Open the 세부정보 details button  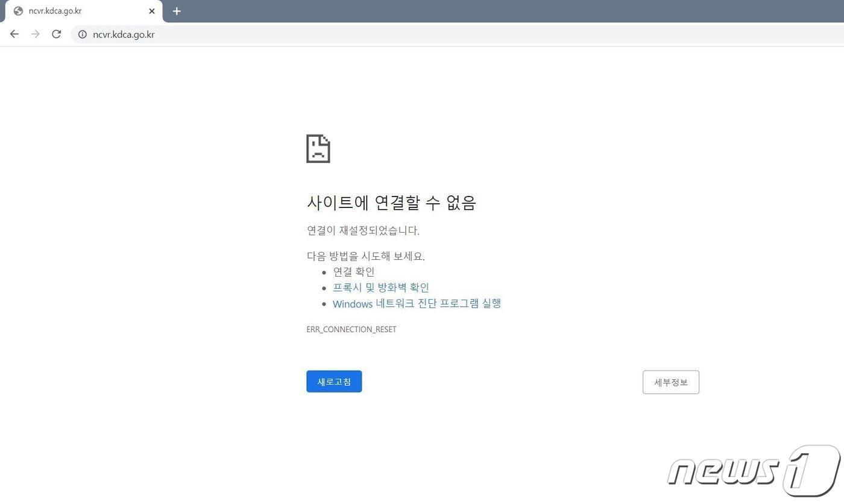pos(670,382)
